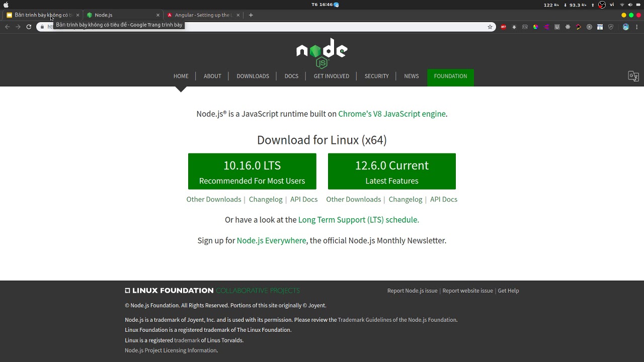Open Changelog under the LTS button
Screen dimensions: 644x362
[x=266, y=199]
